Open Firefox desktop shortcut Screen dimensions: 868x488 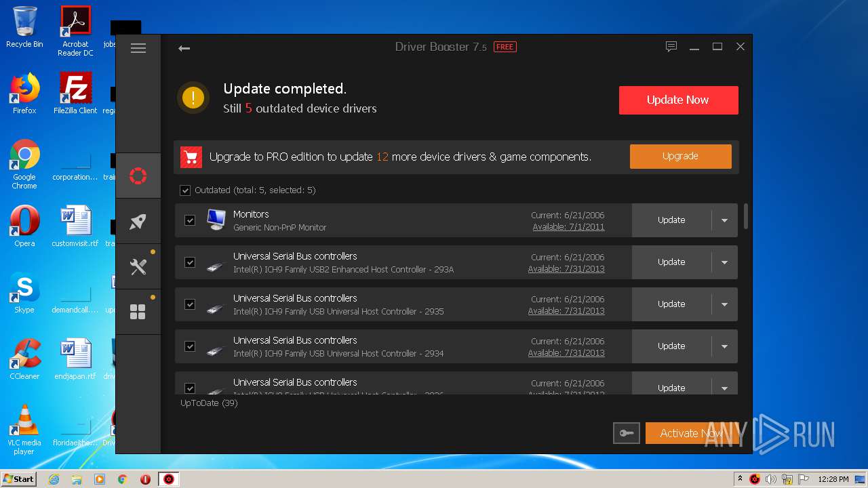[24, 94]
